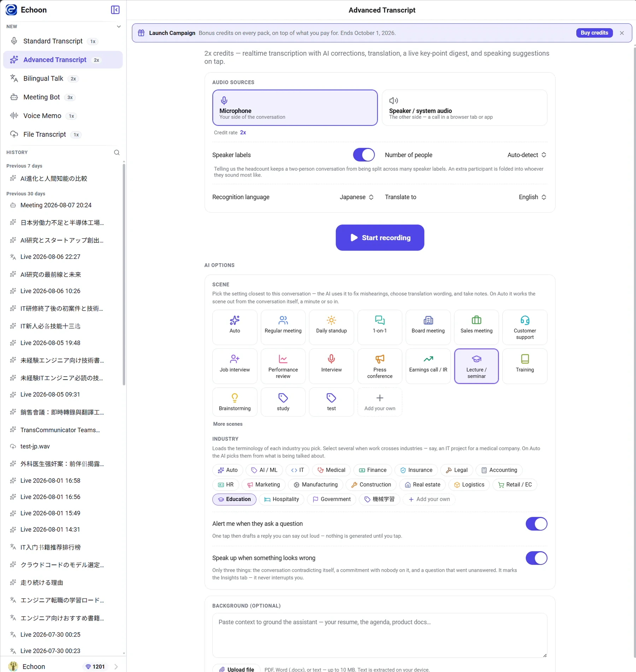Open Standard Transcript mode
Viewport: 636px width, 672px height.
[63, 41]
